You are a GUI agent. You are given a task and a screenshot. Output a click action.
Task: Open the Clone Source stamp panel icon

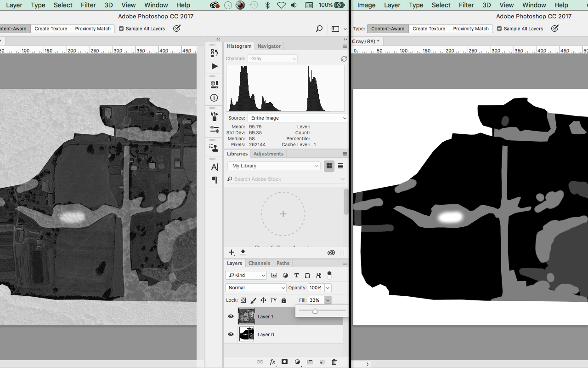[x=214, y=148]
